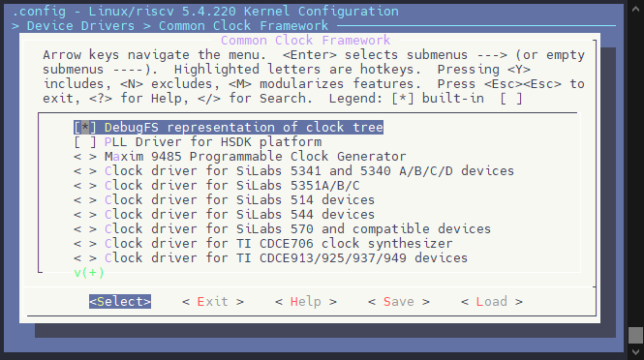Click Device Drivers in the breadcrumb path

coord(81,26)
